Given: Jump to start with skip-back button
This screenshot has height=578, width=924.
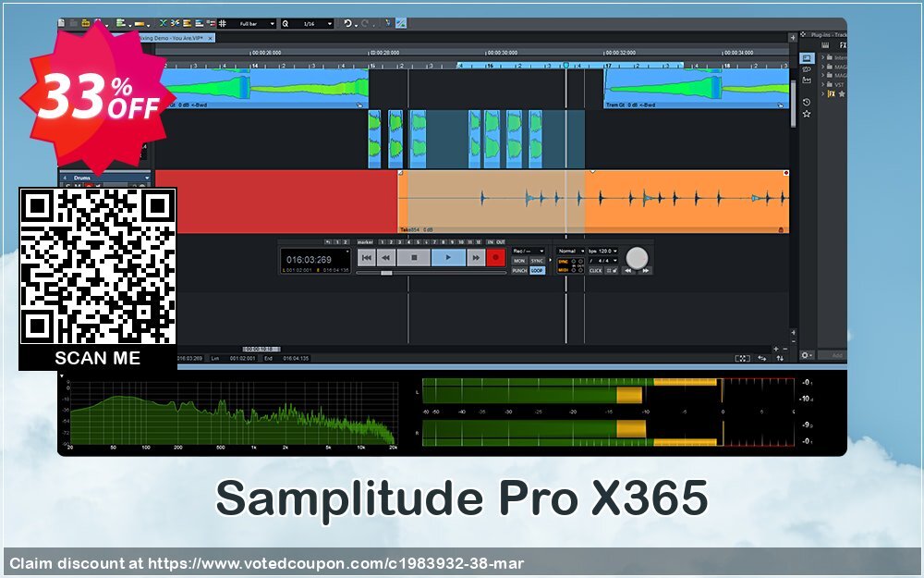Looking at the screenshot, I should (x=367, y=258).
